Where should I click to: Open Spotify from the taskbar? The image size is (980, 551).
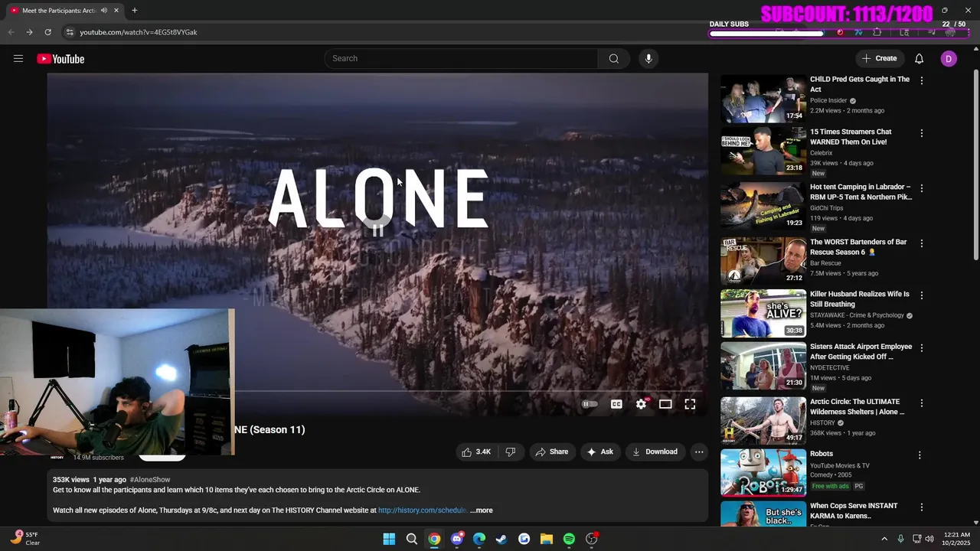[569, 540]
